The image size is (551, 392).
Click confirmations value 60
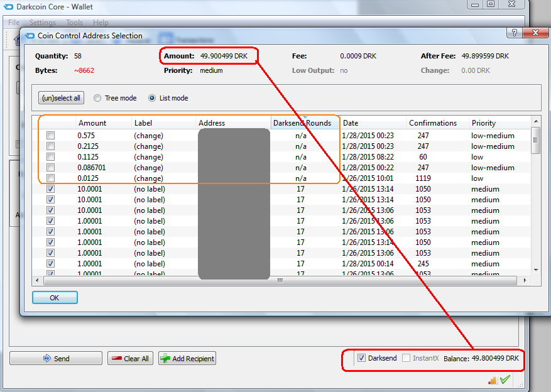pos(423,156)
